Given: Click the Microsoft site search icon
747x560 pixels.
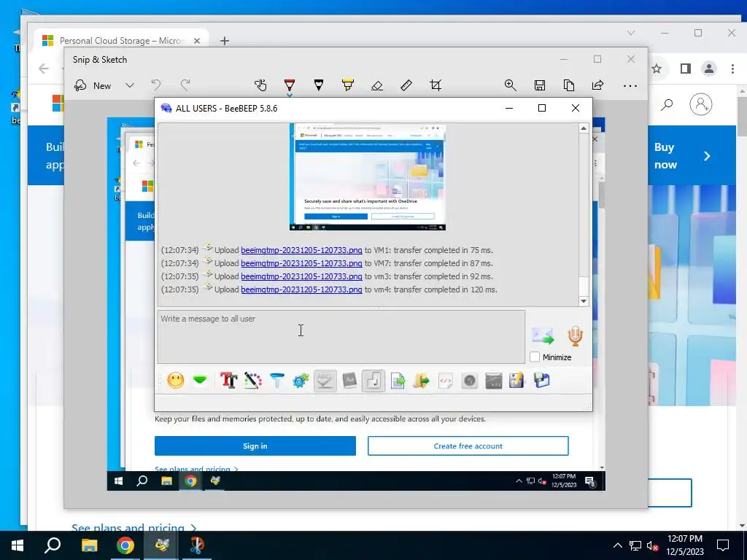Looking at the screenshot, I should [667, 104].
